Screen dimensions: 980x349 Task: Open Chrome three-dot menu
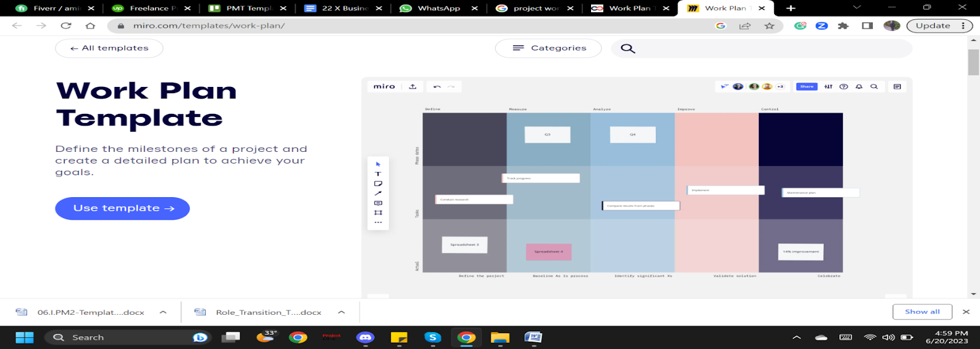963,26
